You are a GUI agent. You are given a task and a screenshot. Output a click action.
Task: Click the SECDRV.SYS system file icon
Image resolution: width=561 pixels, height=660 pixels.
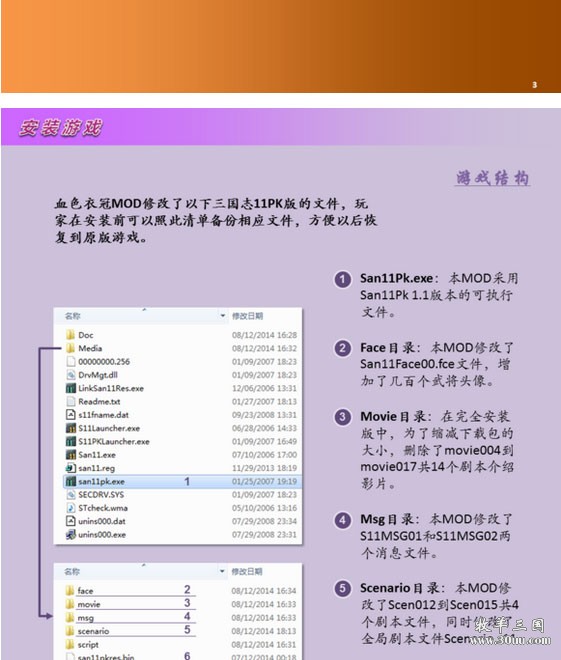(71, 495)
